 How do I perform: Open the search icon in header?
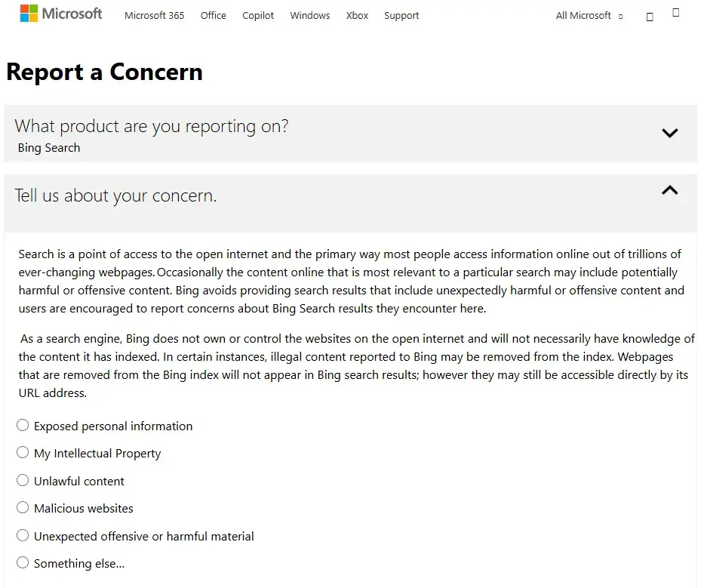tap(650, 17)
